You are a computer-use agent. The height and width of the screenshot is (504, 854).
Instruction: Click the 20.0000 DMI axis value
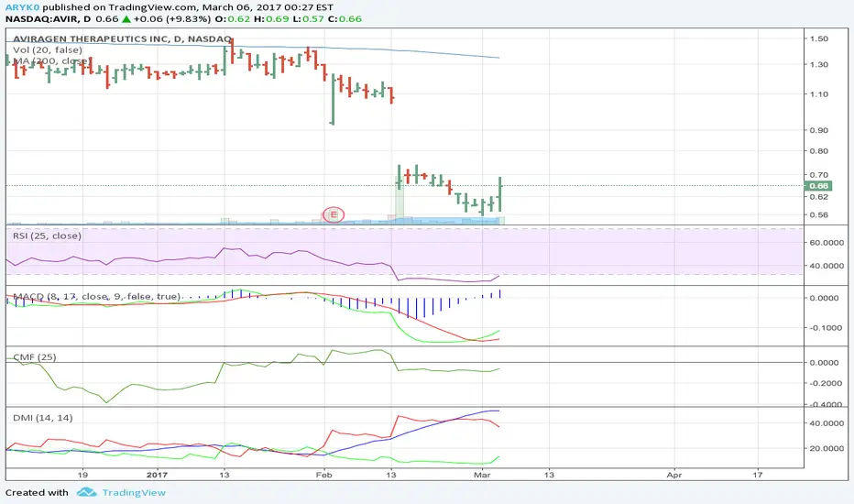pos(827,448)
